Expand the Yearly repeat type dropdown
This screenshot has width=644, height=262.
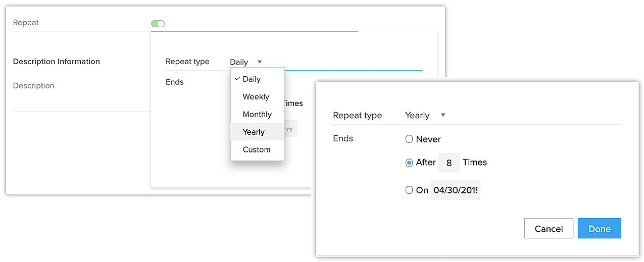424,115
